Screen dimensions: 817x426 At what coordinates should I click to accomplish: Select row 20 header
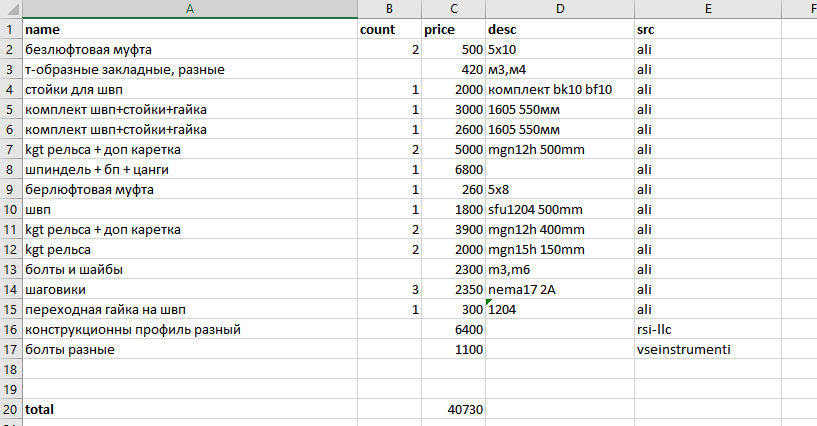point(11,409)
